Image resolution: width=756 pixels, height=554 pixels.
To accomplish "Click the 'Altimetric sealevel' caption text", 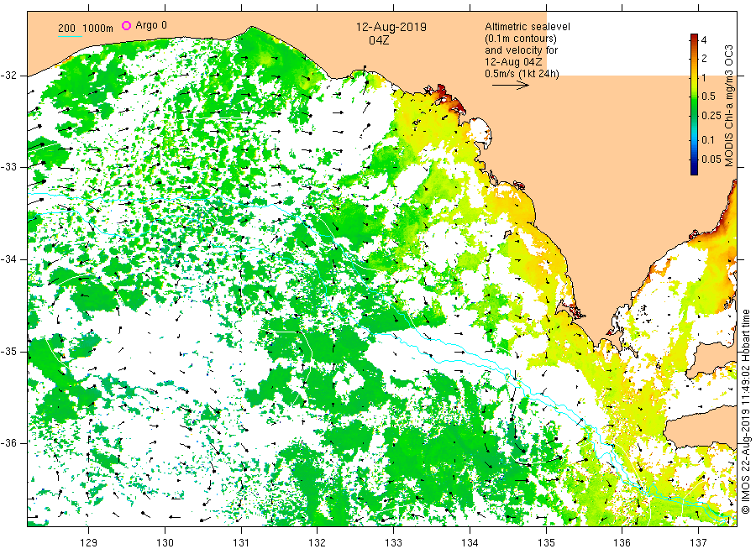I will click(x=528, y=27).
